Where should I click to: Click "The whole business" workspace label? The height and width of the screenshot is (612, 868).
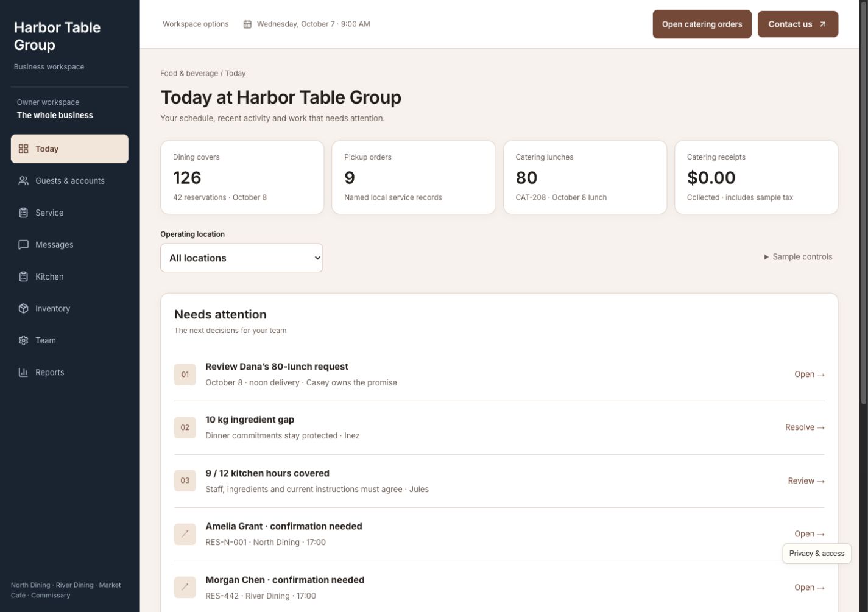tap(55, 115)
